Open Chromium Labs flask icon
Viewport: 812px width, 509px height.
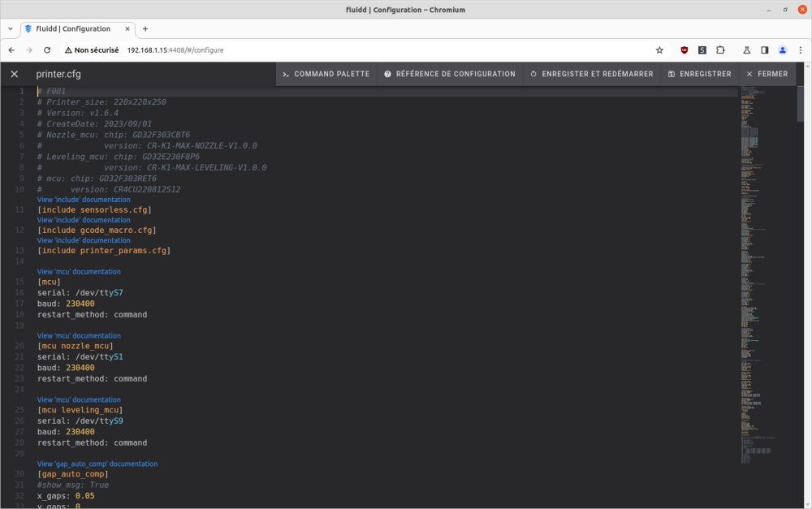click(747, 50)
